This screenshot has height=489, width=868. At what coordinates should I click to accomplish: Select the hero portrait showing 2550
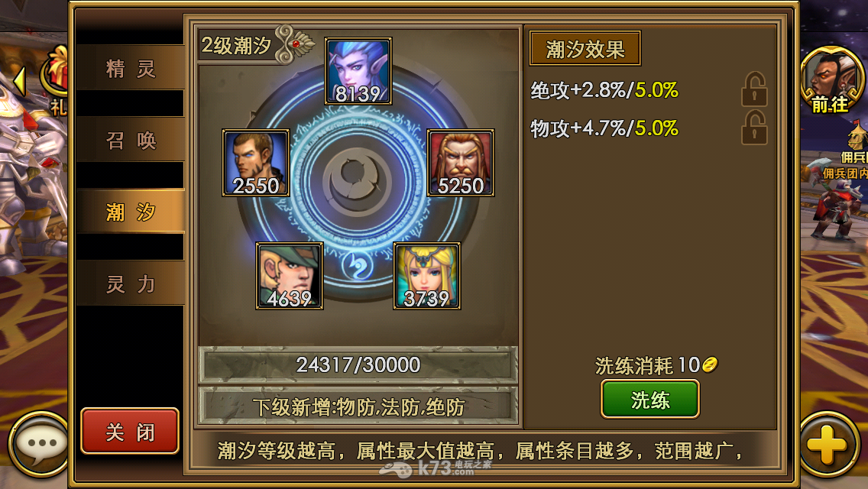coord(256,163)
